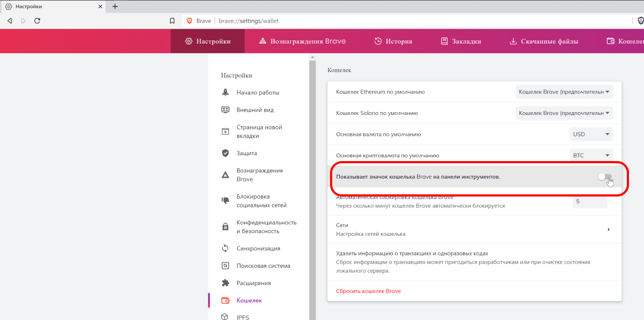Open a new tab with the plus button
Screen dimensions: 644x320
pos(115,6)
